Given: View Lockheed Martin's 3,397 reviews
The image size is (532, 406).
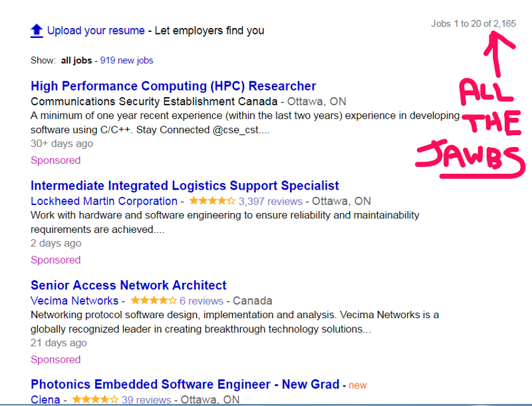Looking at the screenshot, I should (x=271, y=201).
